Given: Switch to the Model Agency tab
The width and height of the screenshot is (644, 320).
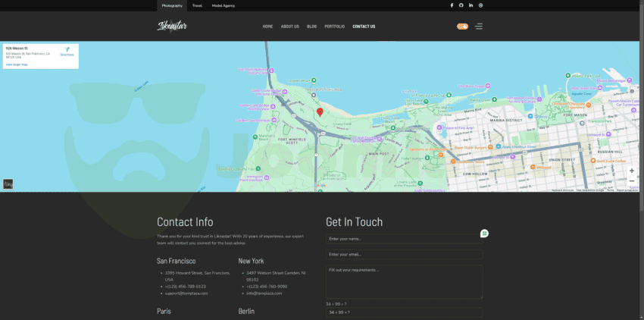Looking at the screenshot, I should click(224, 5).
